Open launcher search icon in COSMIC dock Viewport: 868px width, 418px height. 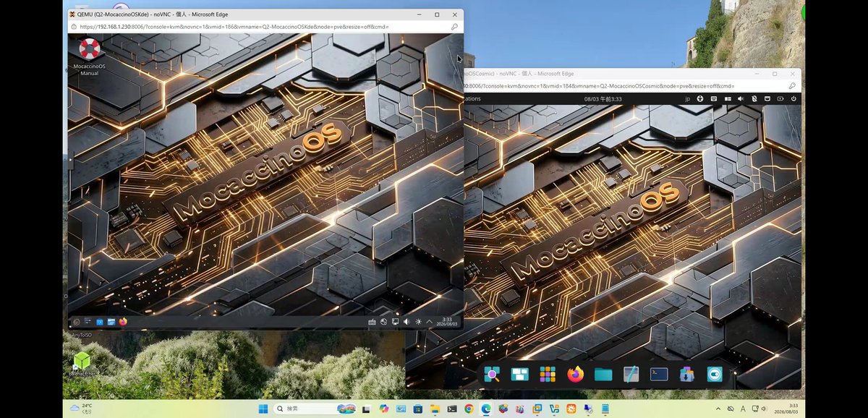point(493,374)
